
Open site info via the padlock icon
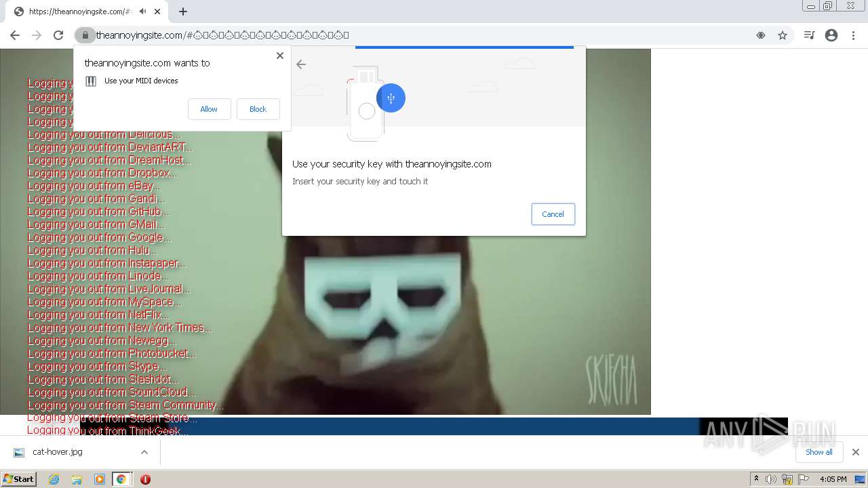[85, 35]
